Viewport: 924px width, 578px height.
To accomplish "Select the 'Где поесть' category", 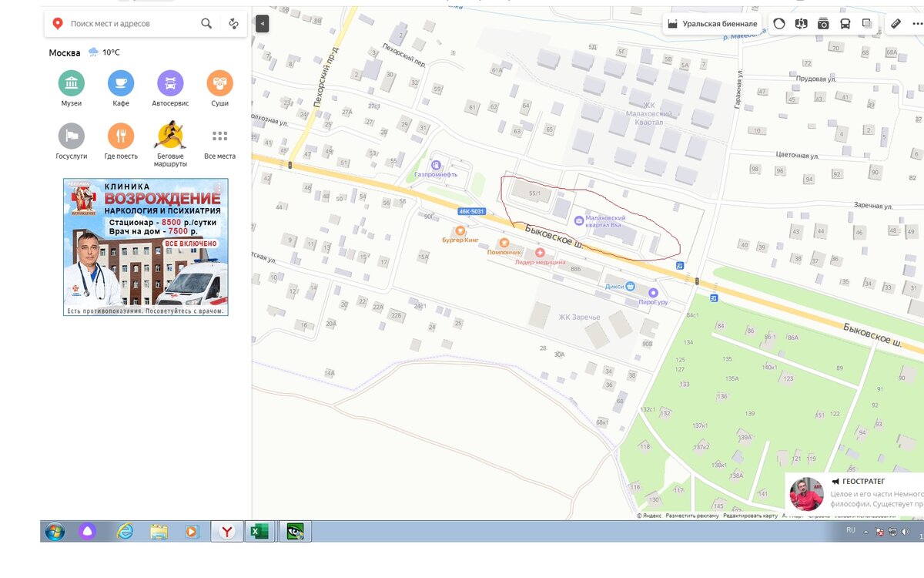I will [x=121, y=136].
